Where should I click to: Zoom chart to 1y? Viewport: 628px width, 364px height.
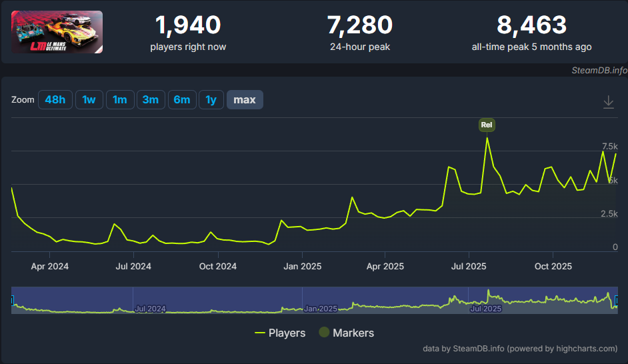coord(211,100)
